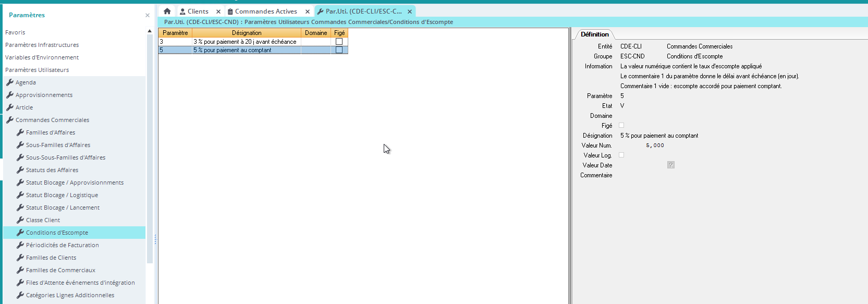Close the Paramètres side panel
This screenshot has height=304, width=868.
(148, 16)
